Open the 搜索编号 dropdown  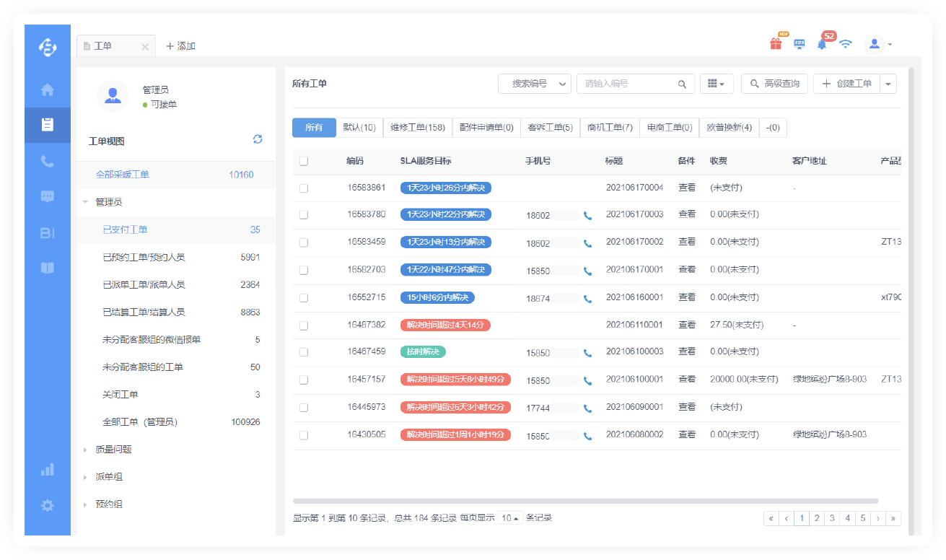534,84
